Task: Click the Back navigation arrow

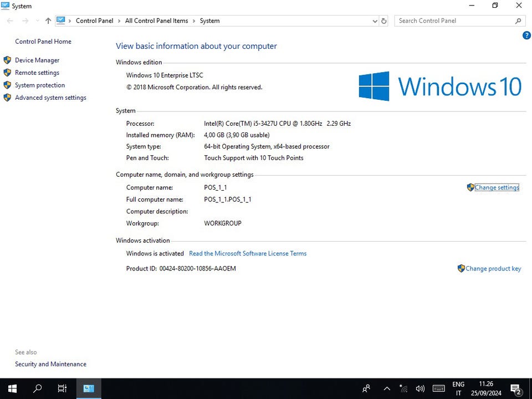Action: tap(10, 21)
